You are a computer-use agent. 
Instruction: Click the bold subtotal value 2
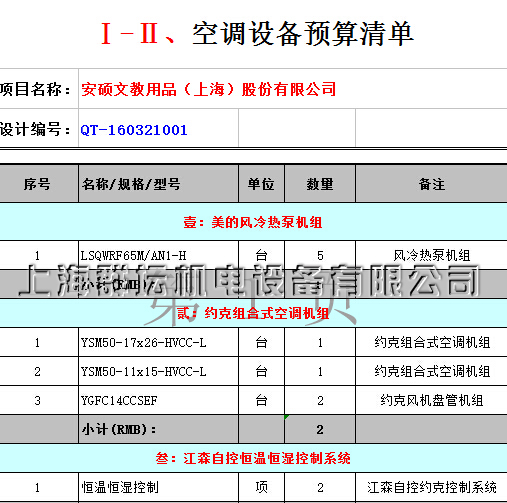320,429
